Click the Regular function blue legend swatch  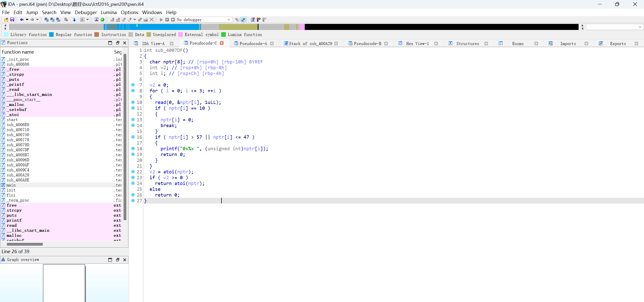click(51, 34)
